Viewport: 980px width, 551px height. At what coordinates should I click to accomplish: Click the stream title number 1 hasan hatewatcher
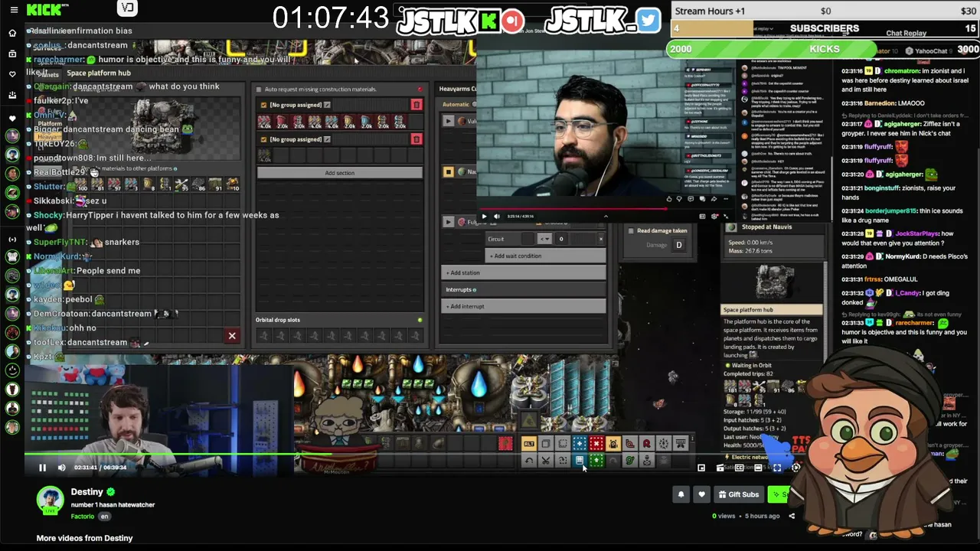coord(113,505)
